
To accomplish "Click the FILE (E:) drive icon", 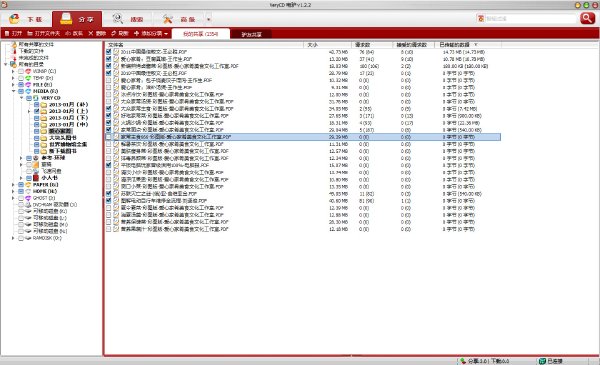I will pos(28,85).
